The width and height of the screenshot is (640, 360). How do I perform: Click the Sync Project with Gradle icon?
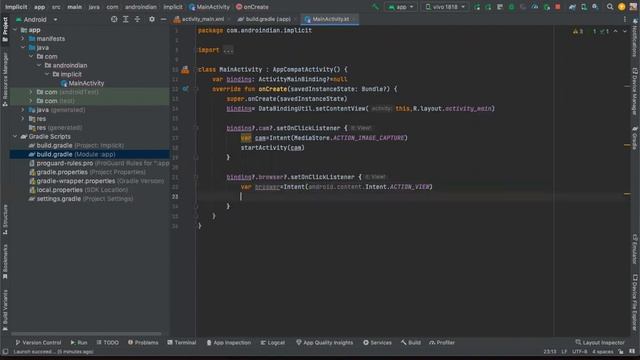click(572, 7)
